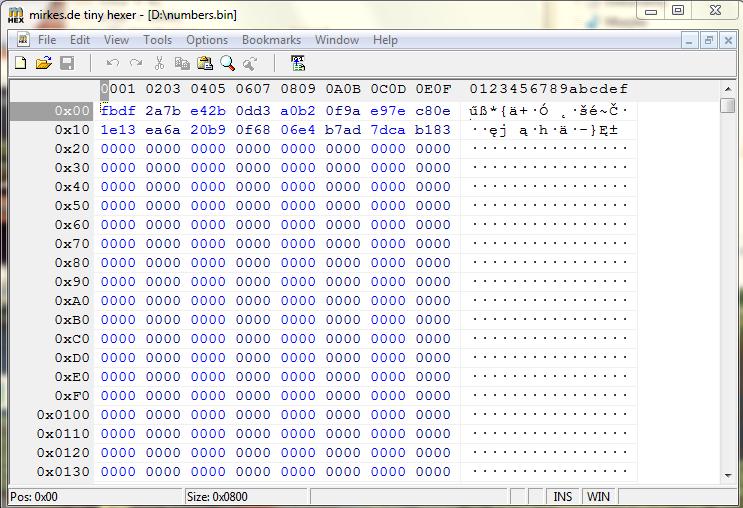
Task: Click the 0x80 row offset label
Action: tap(72, 263)
